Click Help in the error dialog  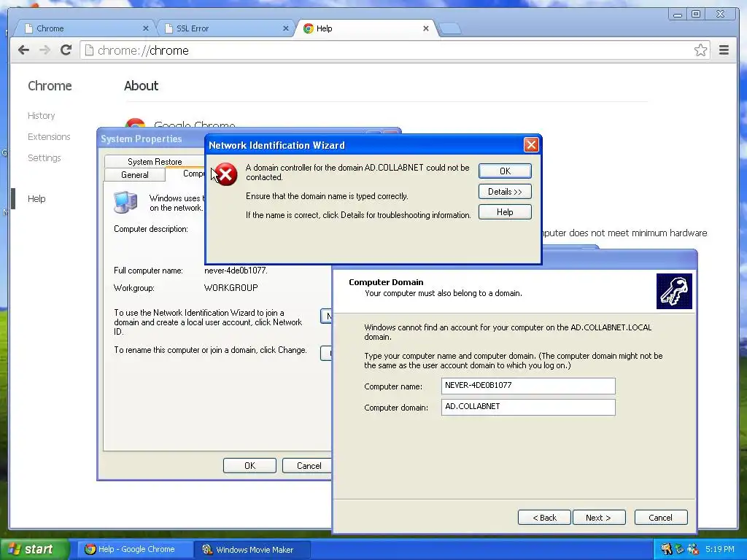[505, 212]
